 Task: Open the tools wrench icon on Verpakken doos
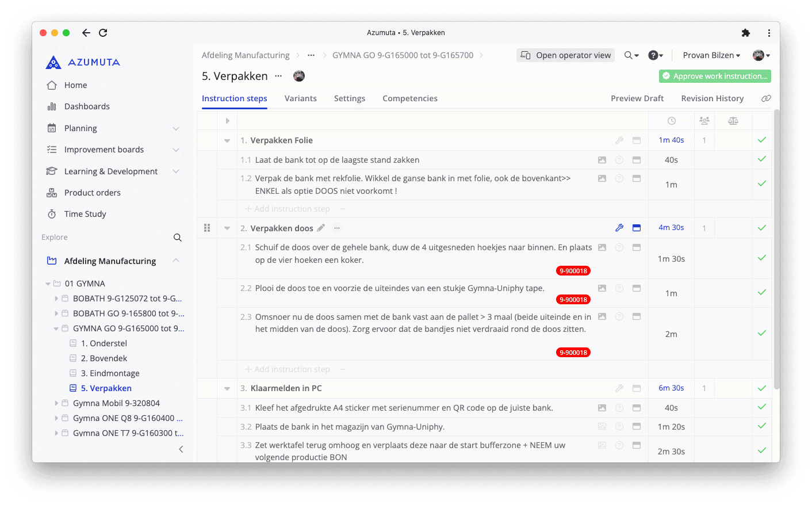619,228
